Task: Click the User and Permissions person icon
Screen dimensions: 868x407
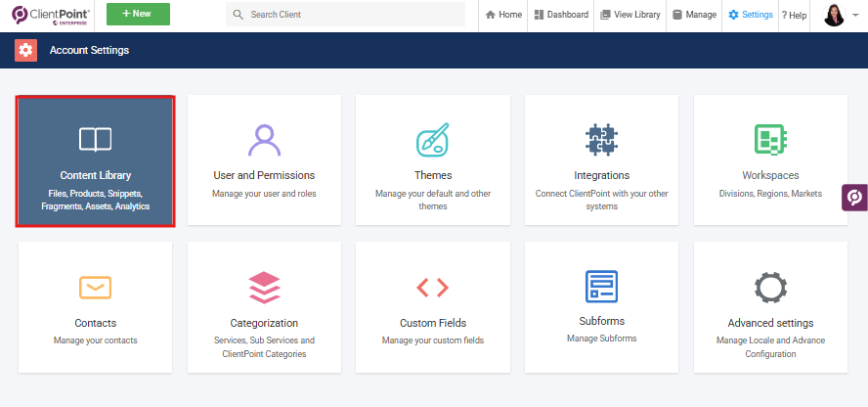Action: tap(264, 140)
